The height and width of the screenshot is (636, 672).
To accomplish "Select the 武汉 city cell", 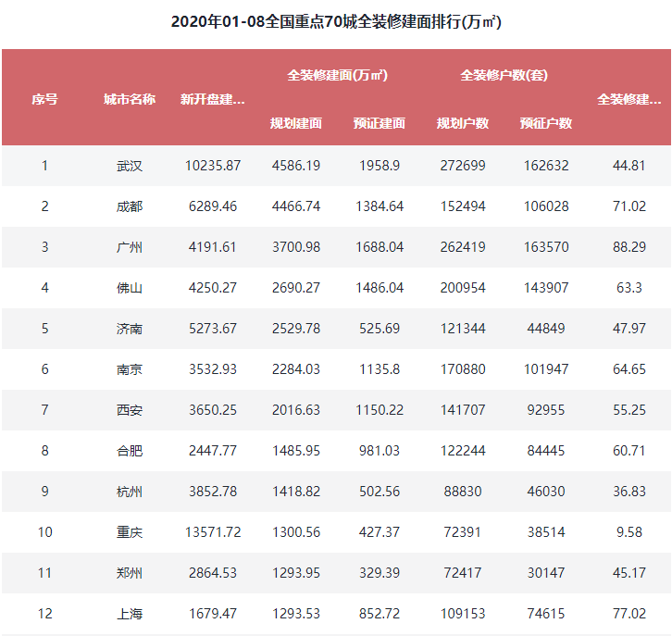I will click(129, 166).
